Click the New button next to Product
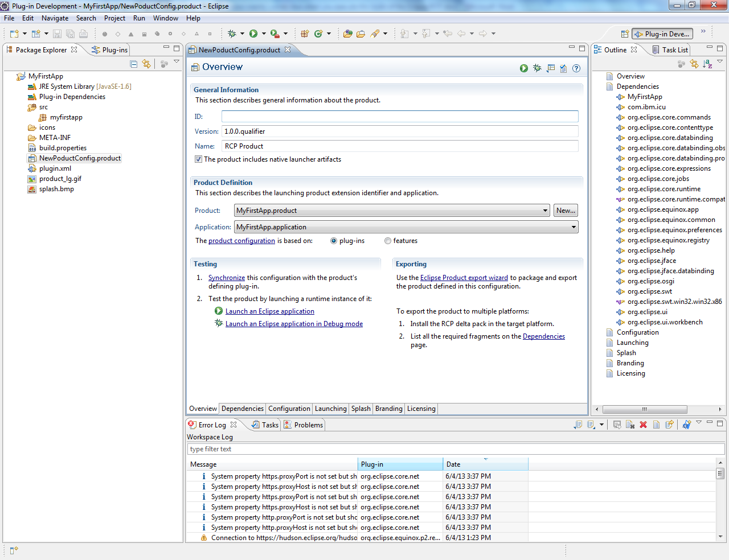Image resolution: width=729 pixels, height=560 pixels. point(566,210)
